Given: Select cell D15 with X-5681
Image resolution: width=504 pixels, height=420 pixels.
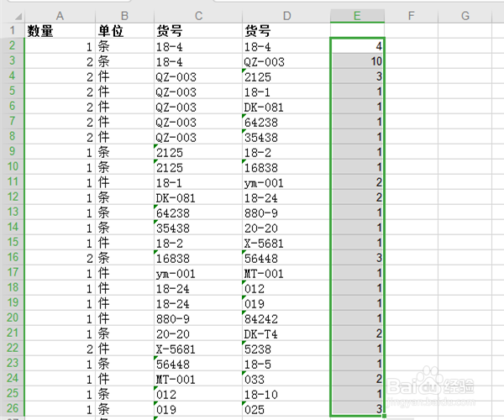Looking at the screenshot, I should [x=286, y=243].
